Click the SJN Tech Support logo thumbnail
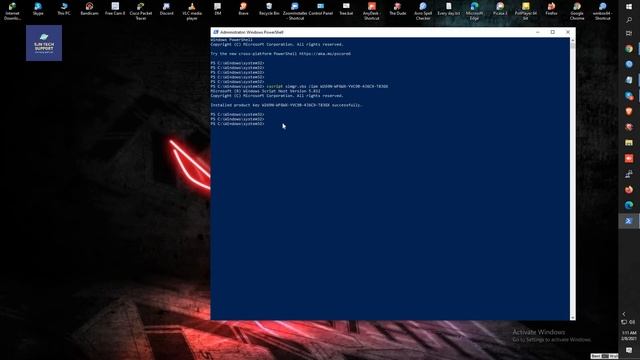Viewport: 640px width, 360px height. (x=44, y=43)
